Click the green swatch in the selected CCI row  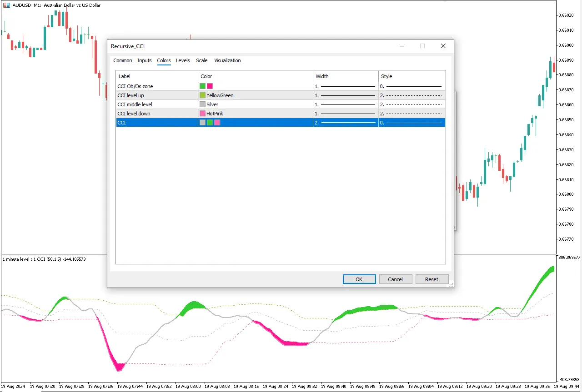point(210,123)
